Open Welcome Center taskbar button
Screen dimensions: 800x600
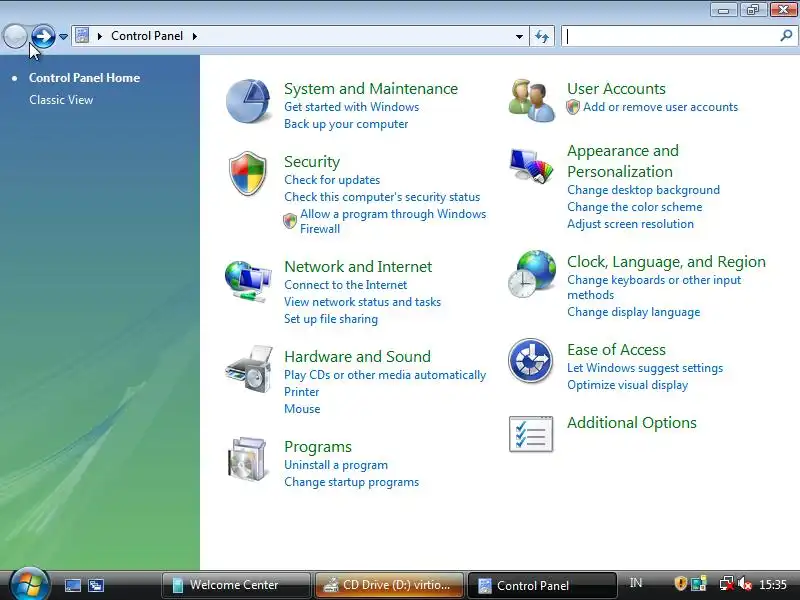236,585
